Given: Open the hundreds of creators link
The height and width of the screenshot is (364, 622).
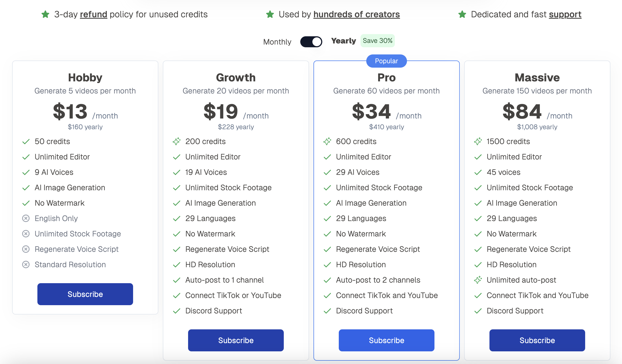Looking at the screenshot, I should [357, 14].
